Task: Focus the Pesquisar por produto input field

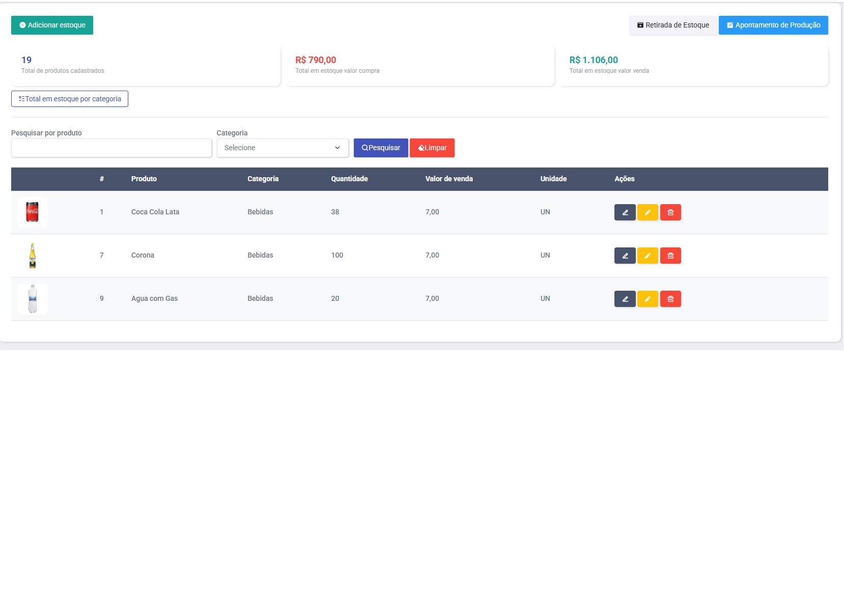Action: click(111, 148)
